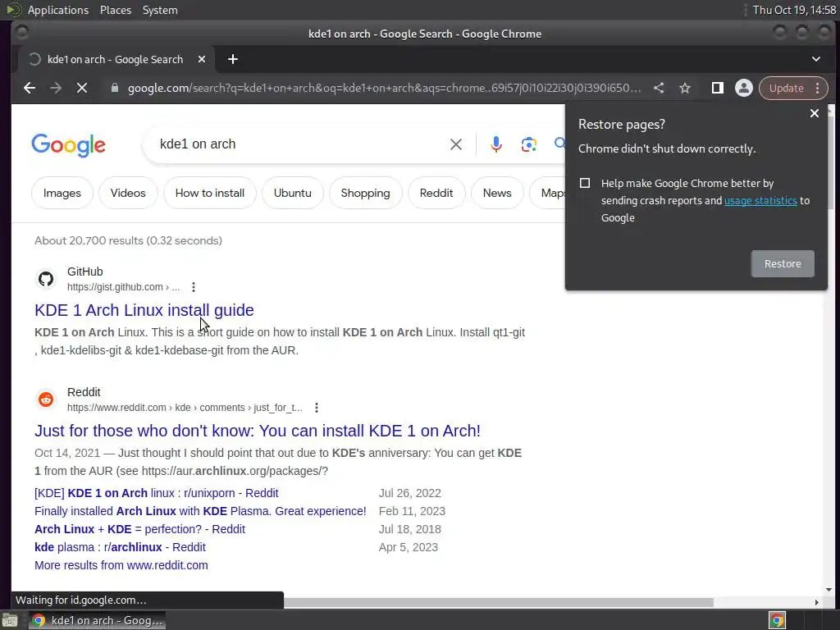
Task: Open 'You can install KDE 1 on Arch!' result
Action: click(258, 431)
